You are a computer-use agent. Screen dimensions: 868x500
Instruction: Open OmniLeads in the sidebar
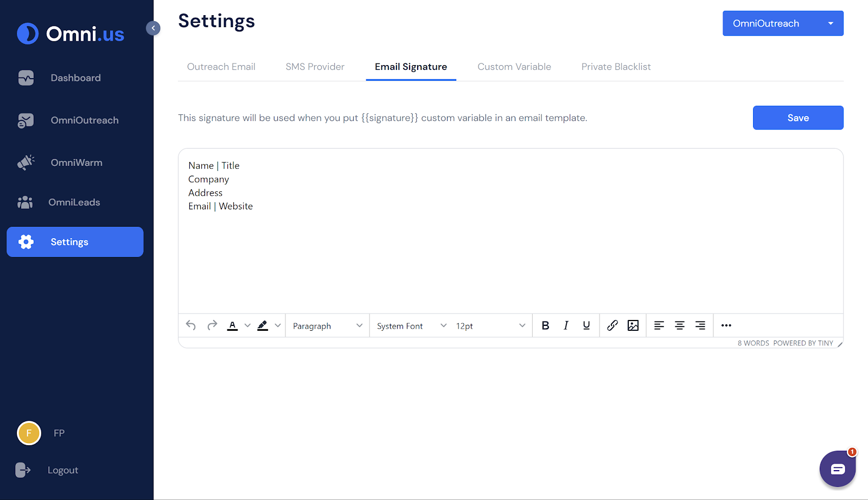click(x=75, y=202)
